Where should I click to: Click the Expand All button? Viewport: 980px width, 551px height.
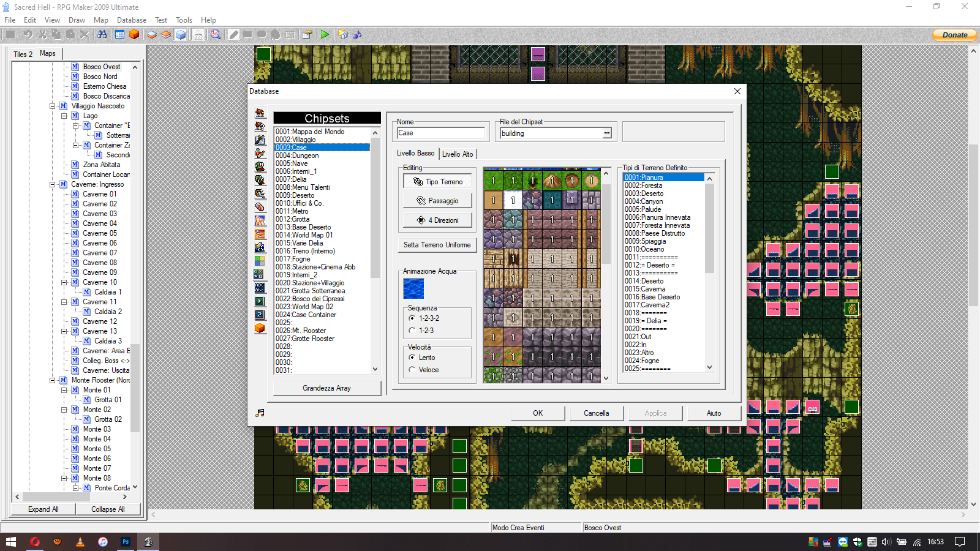[x=43, y=509]
